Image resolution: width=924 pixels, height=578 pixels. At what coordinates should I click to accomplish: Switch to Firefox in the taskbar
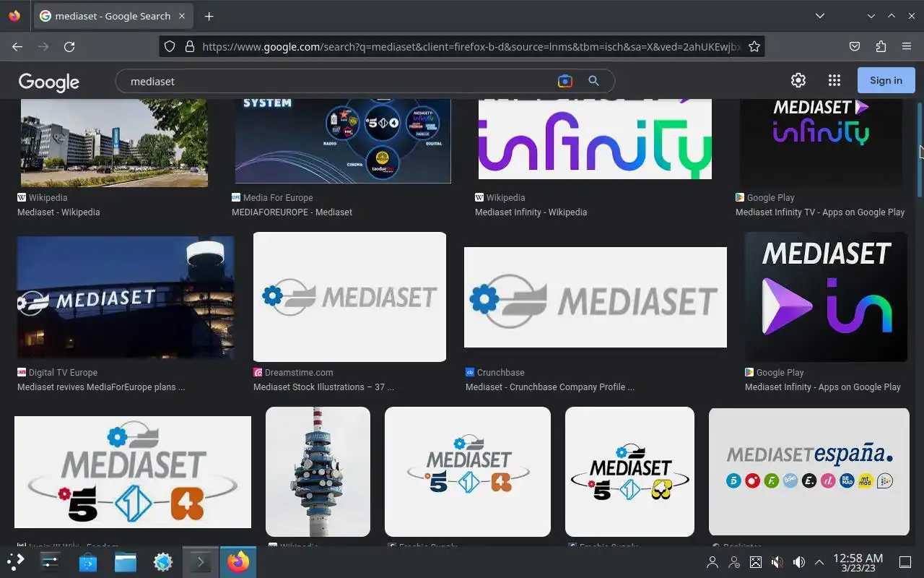click(x=238, y=561)
